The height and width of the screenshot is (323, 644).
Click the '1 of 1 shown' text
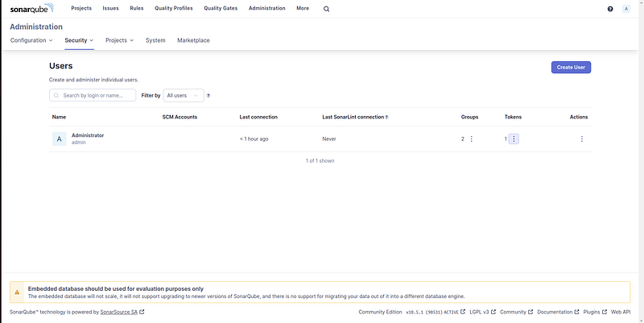point(320,160)
